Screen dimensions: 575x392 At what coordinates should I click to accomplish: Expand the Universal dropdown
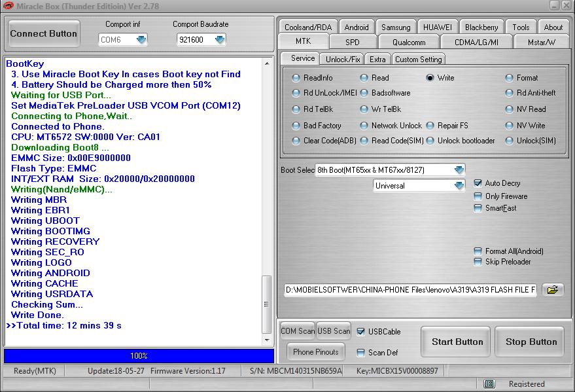tap(459, 186)
